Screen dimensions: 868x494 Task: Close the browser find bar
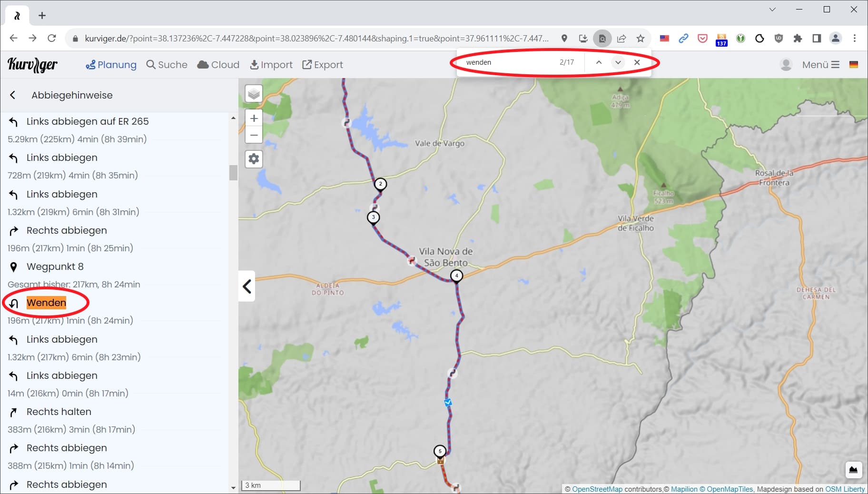click(x=637, y=62)
